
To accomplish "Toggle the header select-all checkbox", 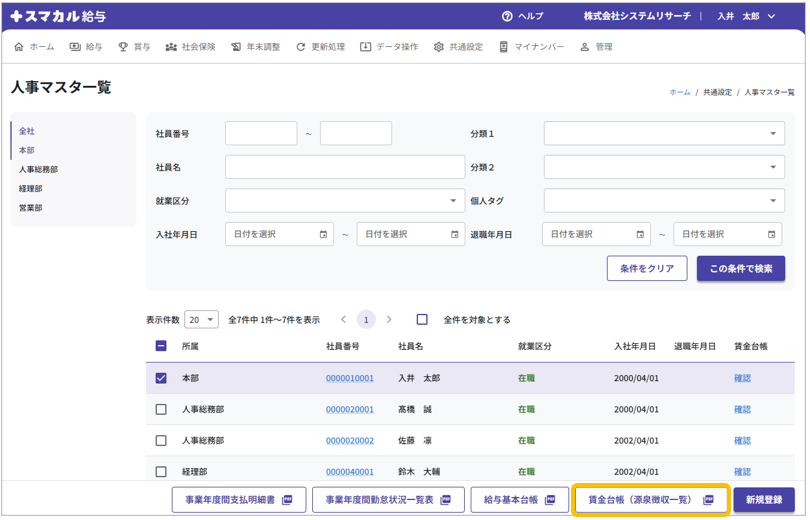I will 161,346.
